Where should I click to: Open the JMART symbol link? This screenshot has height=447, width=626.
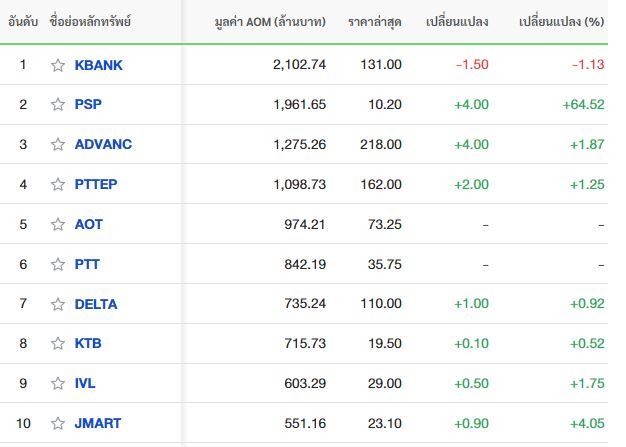click(98, 423)
